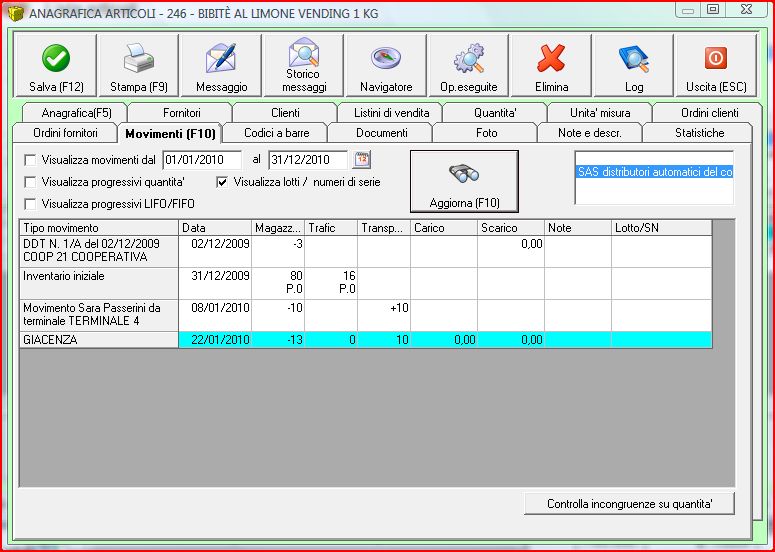Open Storico messaggi button

pos(303,65)
